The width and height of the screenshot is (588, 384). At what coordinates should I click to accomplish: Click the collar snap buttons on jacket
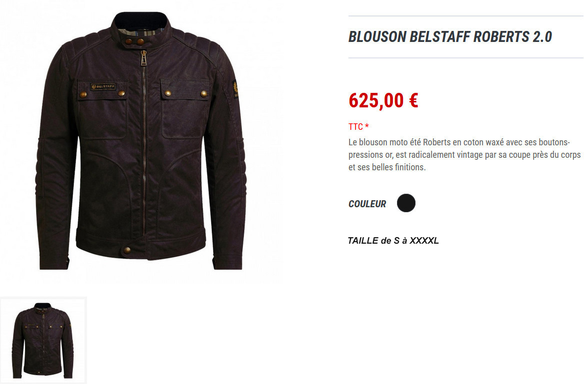[134, 42]
